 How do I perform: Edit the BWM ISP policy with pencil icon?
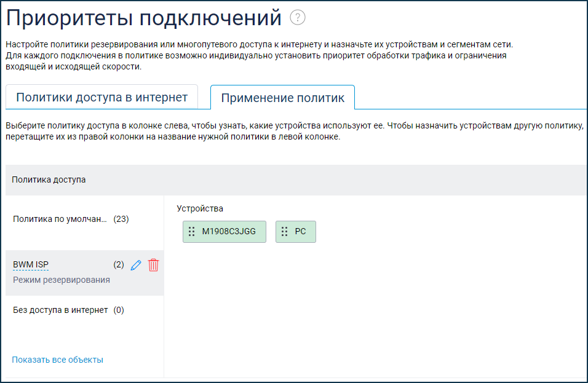pyautogui.click(x=137, y=265)
